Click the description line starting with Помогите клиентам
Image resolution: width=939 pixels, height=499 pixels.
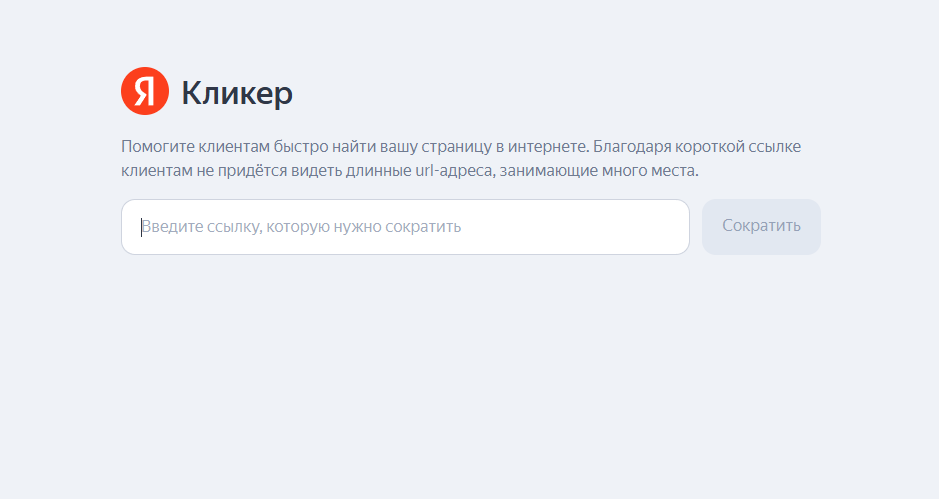tap(461, 147)
